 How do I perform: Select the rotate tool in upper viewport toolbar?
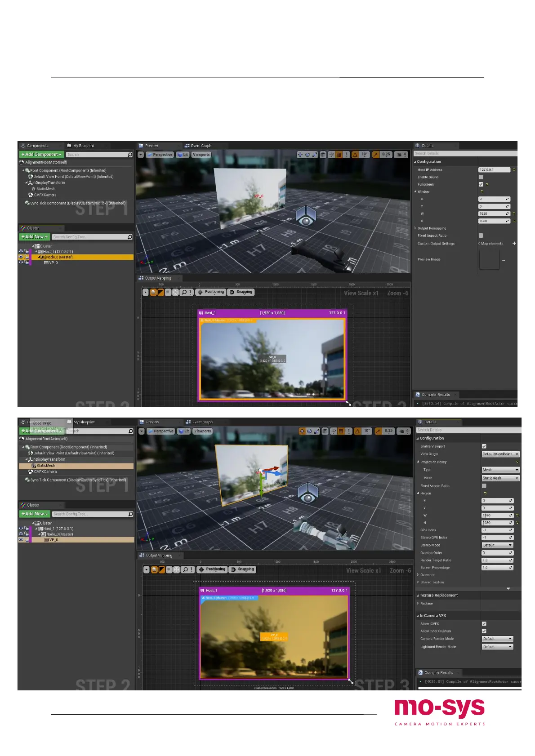308,155
